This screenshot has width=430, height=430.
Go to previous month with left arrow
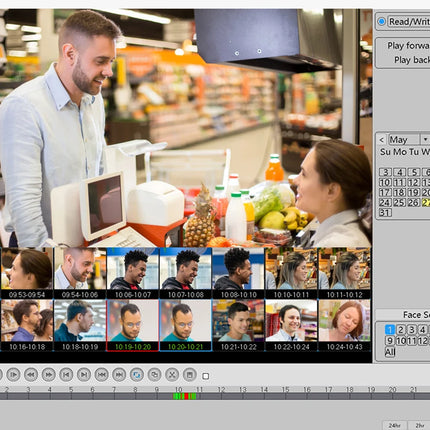click(382, 140)
